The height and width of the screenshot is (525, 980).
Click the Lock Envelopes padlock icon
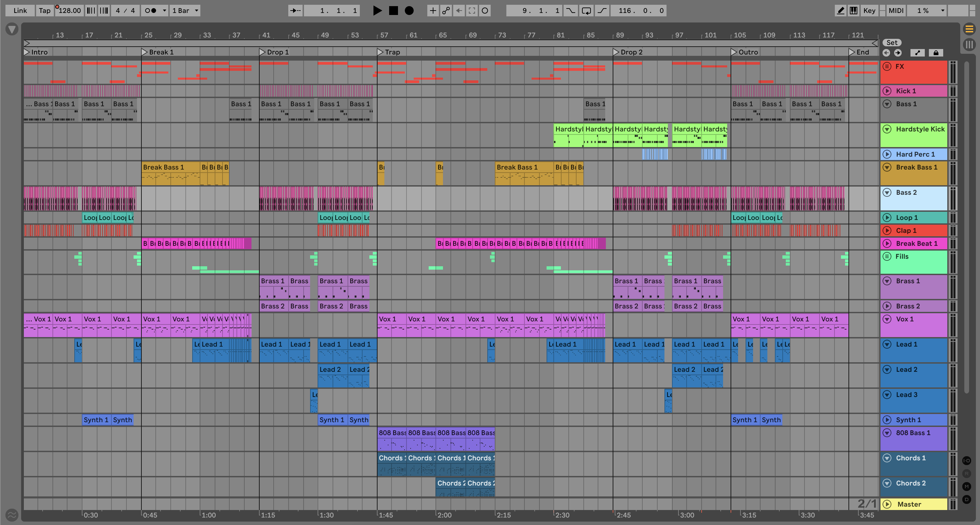click(x=936, y=53)
